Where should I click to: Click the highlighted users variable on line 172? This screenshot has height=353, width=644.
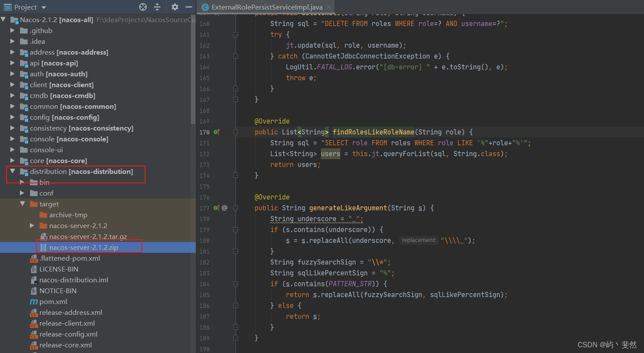[x=330, y=154]
